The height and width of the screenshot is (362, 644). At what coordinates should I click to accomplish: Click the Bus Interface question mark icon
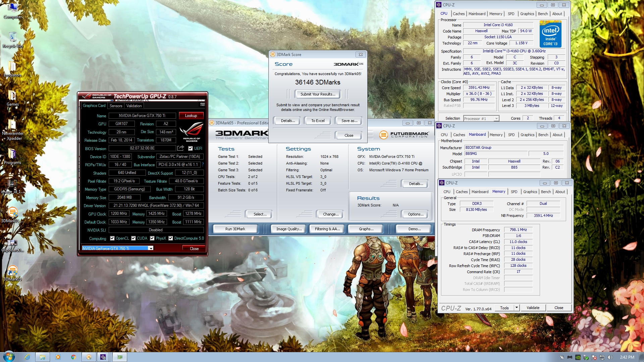pyautogui.click(x=203, y=165)
